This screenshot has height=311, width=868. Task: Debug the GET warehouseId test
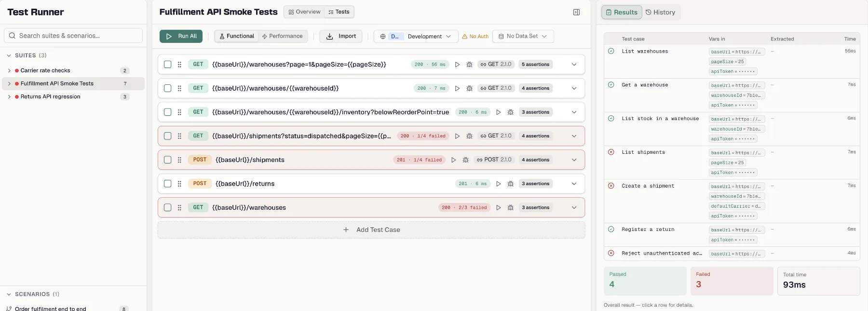click(x=469, y=88)
